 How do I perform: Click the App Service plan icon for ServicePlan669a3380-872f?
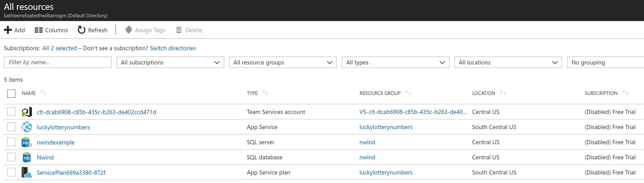(x=27, y=172)
